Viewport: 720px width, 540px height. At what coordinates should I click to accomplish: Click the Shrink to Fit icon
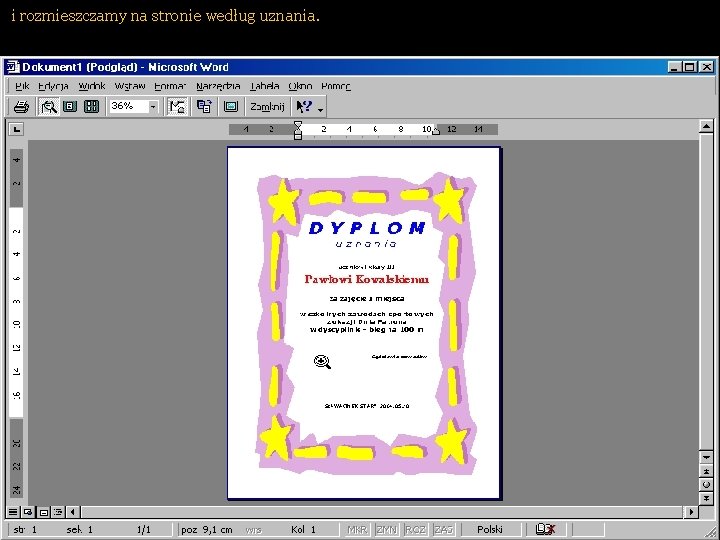[203, 107]
